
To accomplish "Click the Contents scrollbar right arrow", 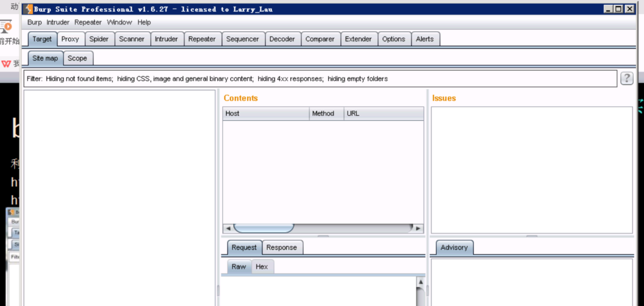I will click(418, 228).
